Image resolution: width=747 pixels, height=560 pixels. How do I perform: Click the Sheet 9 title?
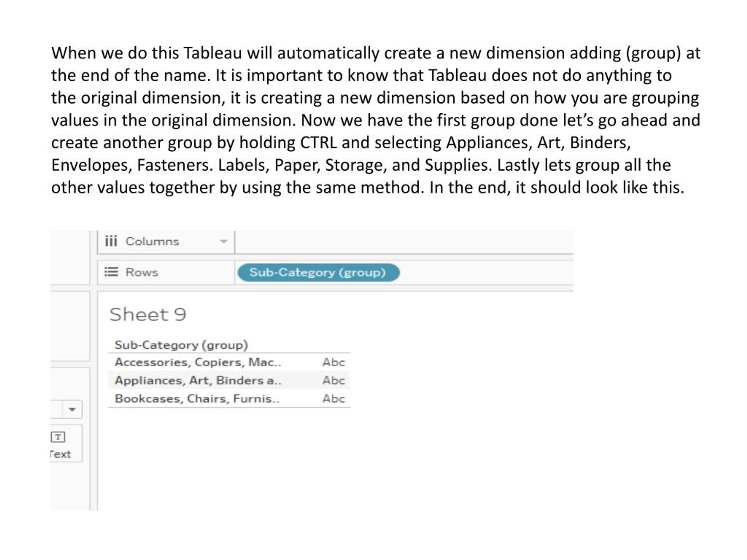point(148,314)
